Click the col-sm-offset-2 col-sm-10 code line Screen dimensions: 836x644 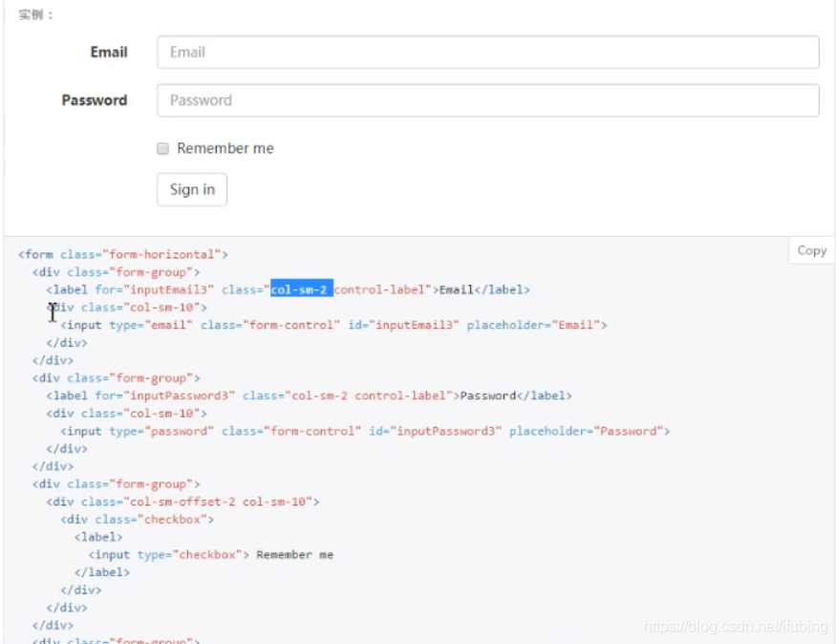click(182, 502)
